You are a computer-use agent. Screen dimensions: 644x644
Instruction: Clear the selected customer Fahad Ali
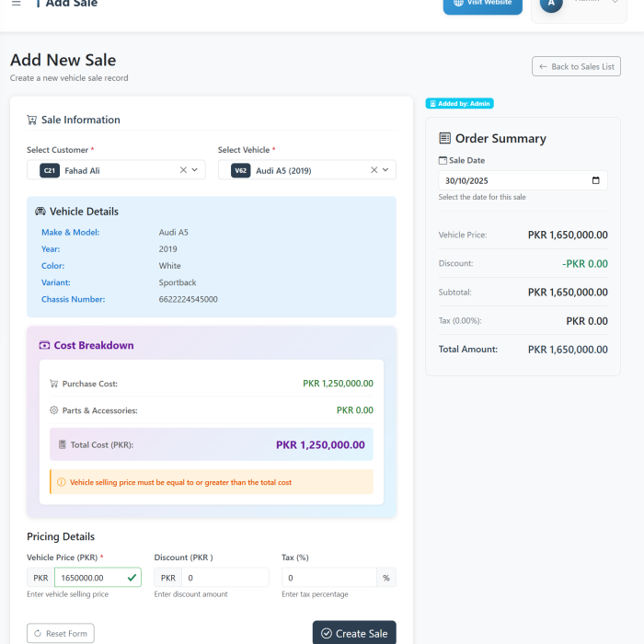(183, 170)
